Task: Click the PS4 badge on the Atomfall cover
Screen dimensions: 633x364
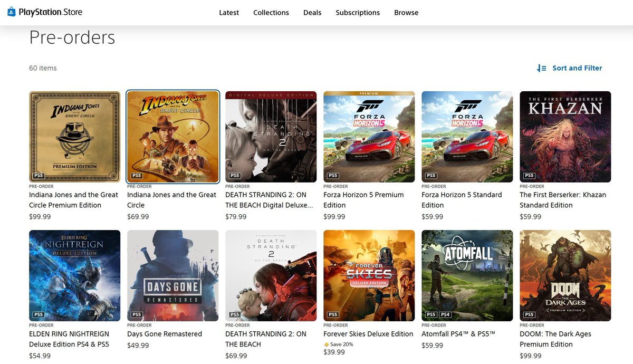Action: (446, 315)
